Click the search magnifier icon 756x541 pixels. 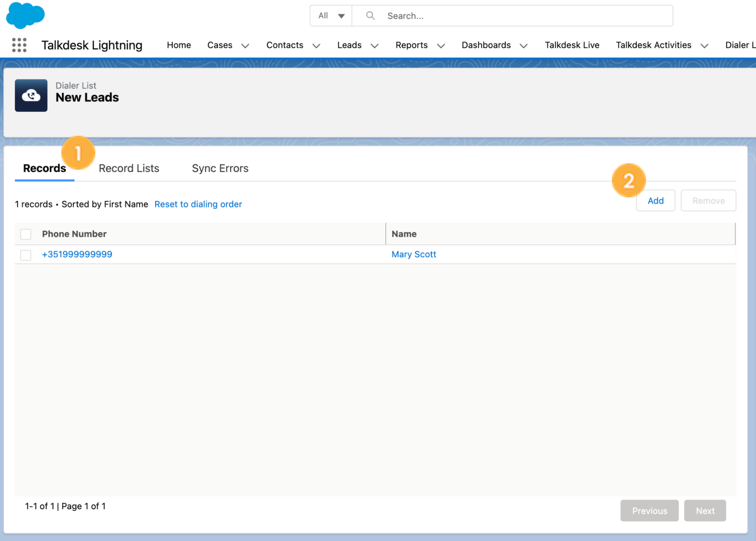370,16
